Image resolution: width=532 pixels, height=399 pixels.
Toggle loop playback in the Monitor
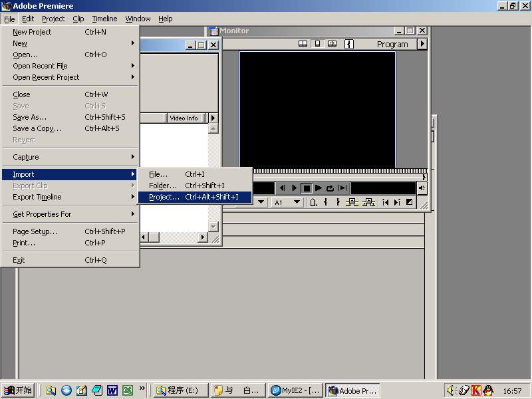coord(330,188)
